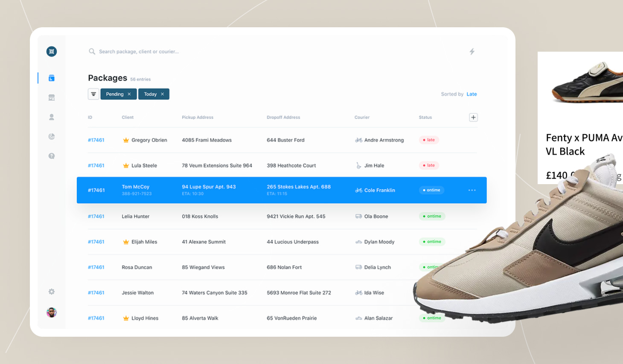
Task: Click the crown icon beside Gregory Obrien
Action: point(126,140)
